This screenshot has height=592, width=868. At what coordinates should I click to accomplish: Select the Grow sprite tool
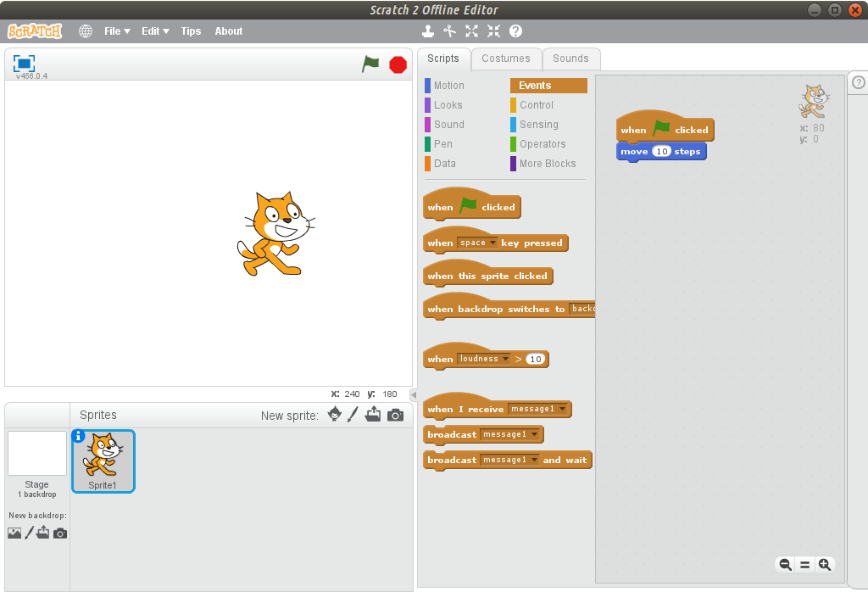pos(471,31)
